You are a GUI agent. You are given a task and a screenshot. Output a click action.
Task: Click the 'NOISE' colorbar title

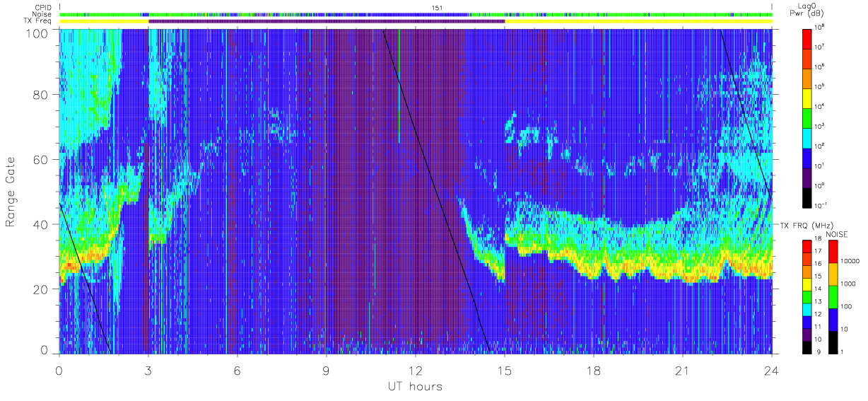(836, 233)
